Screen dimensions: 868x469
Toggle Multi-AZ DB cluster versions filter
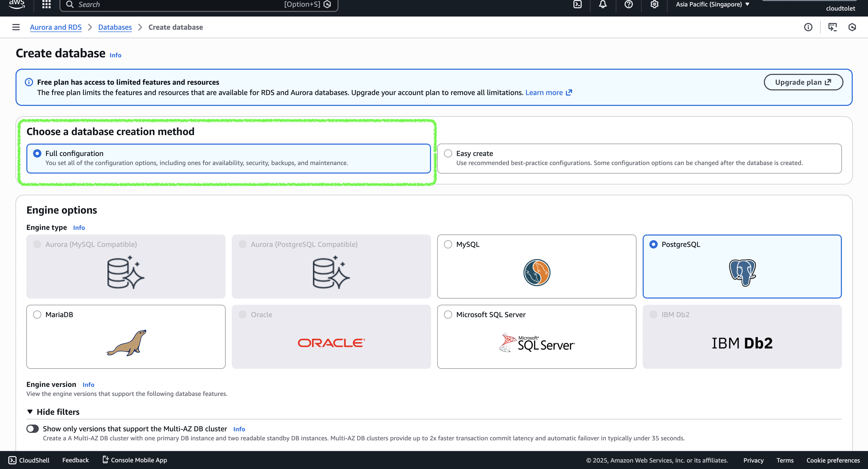click(33, 429)
